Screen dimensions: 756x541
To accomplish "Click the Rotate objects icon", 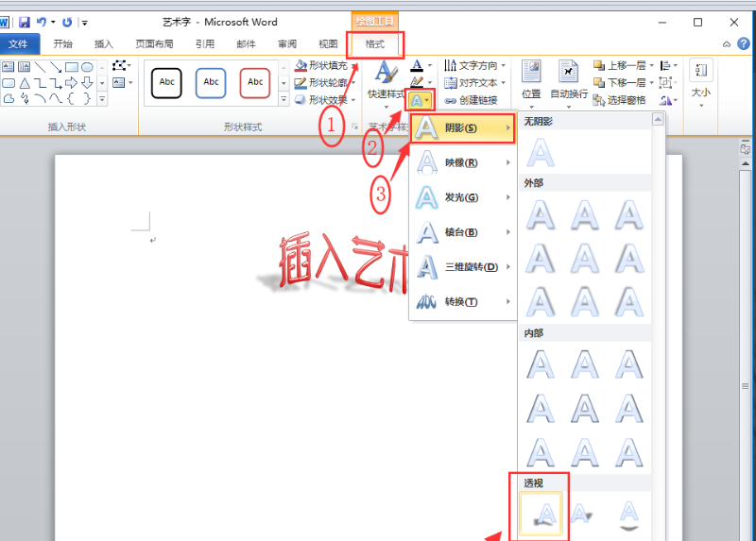I will tap(668, 100).
